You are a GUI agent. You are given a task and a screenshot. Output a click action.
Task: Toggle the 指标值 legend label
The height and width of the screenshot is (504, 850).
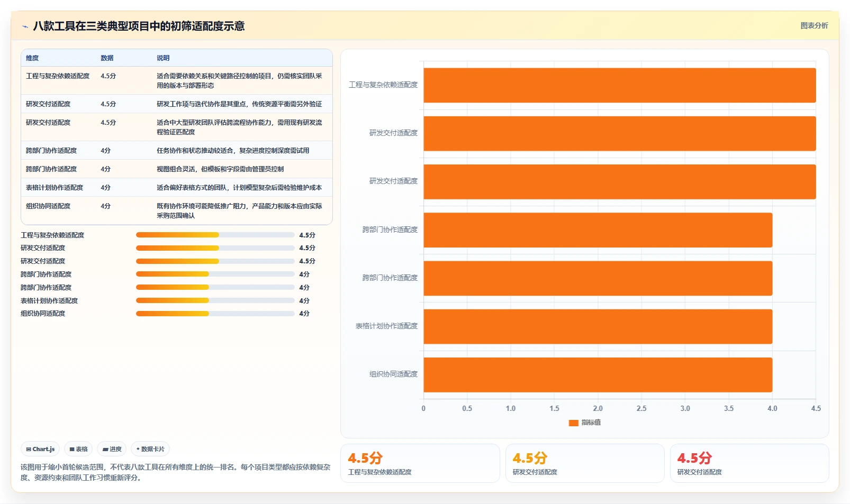pos(591,423)
